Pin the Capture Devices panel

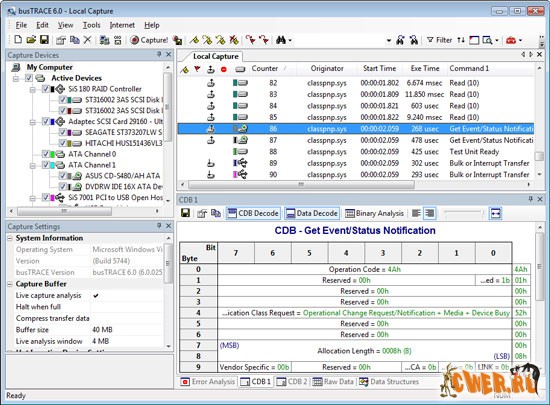pos(159,54)
